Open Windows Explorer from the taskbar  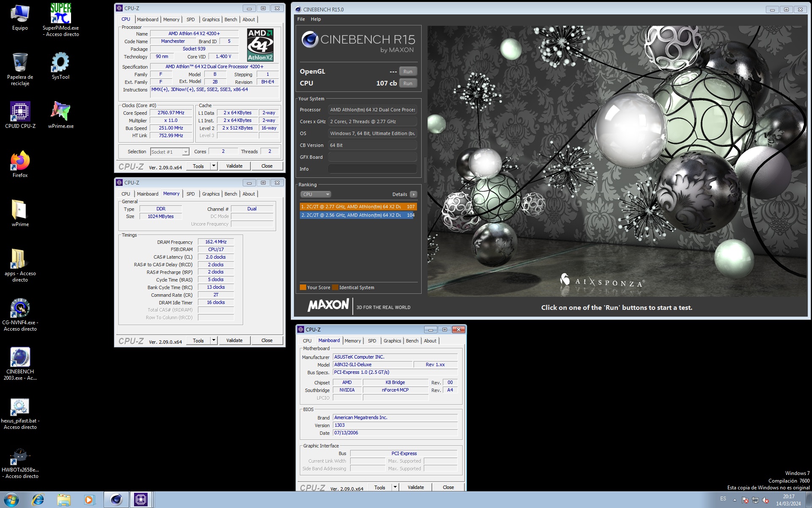tap(63, 500)
